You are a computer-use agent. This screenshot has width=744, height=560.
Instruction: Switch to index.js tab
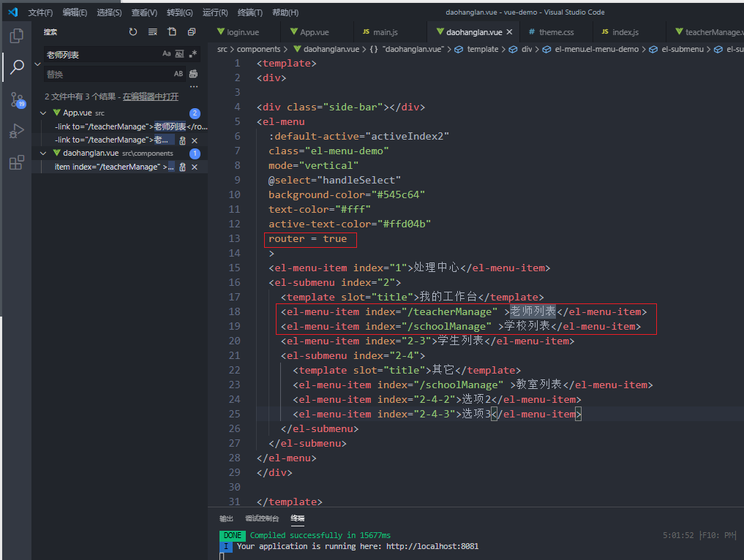[625, 31]
